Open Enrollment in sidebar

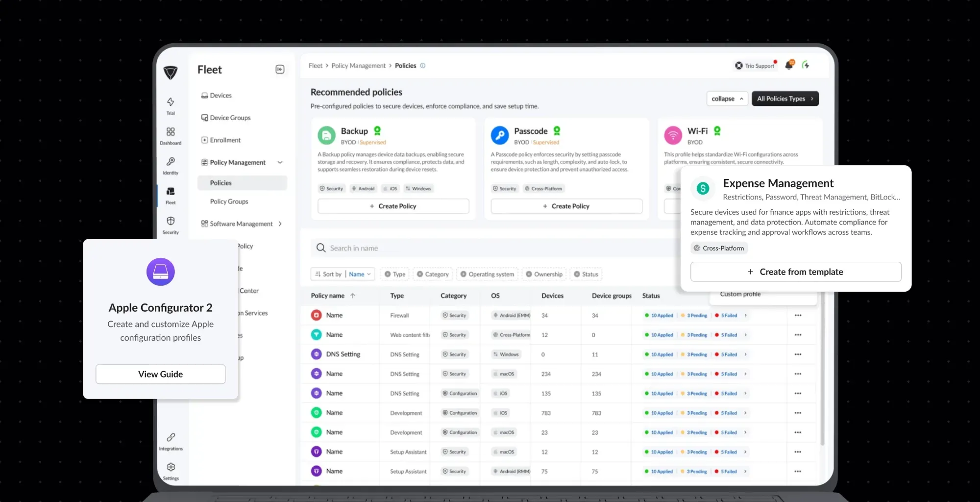(x=221, y=140)
